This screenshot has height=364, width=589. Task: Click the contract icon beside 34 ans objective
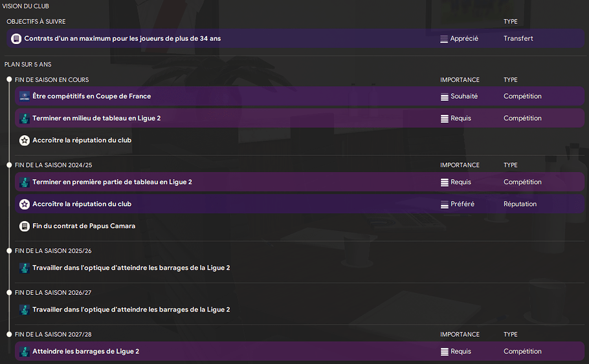(x=16, y=39)
